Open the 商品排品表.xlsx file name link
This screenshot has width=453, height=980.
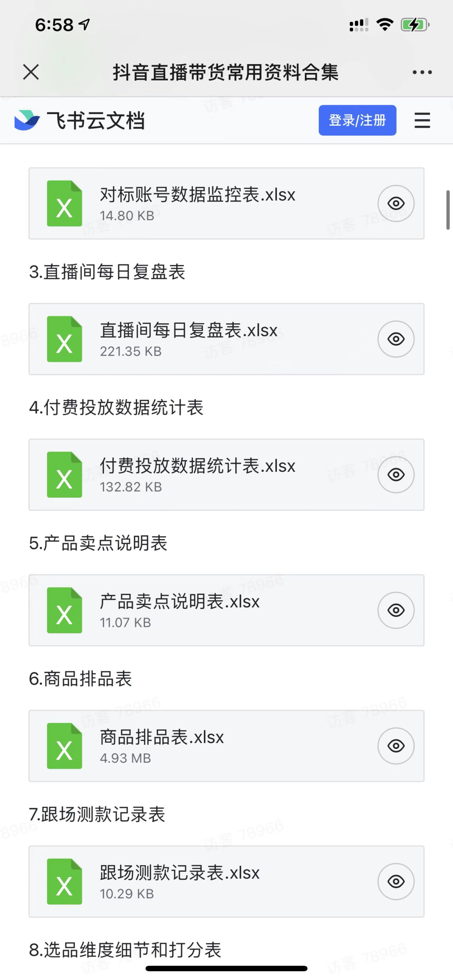(162, 737)
